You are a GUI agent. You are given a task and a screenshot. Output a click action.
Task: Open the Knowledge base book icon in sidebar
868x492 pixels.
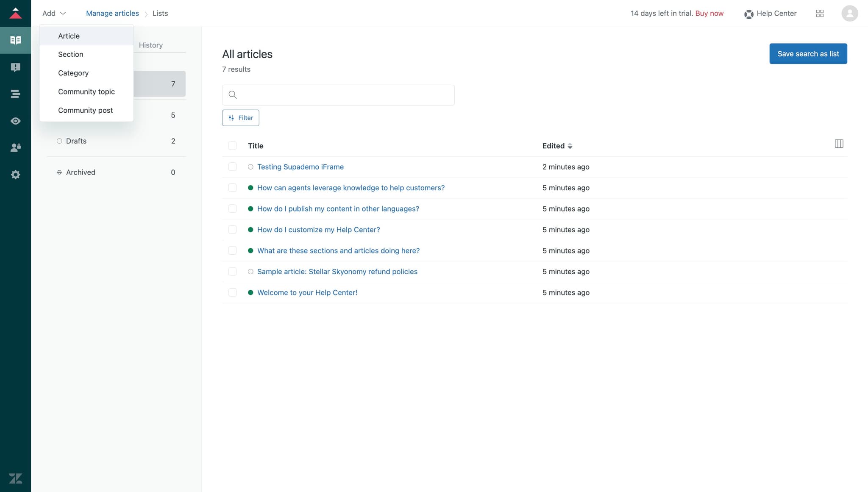pyautogui.click(x=15, y=40)
